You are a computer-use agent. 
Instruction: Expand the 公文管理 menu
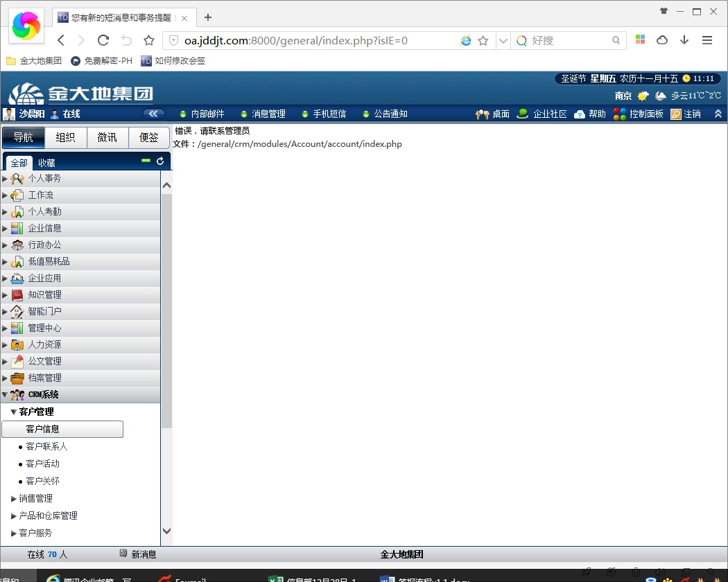tap(81, 362)
